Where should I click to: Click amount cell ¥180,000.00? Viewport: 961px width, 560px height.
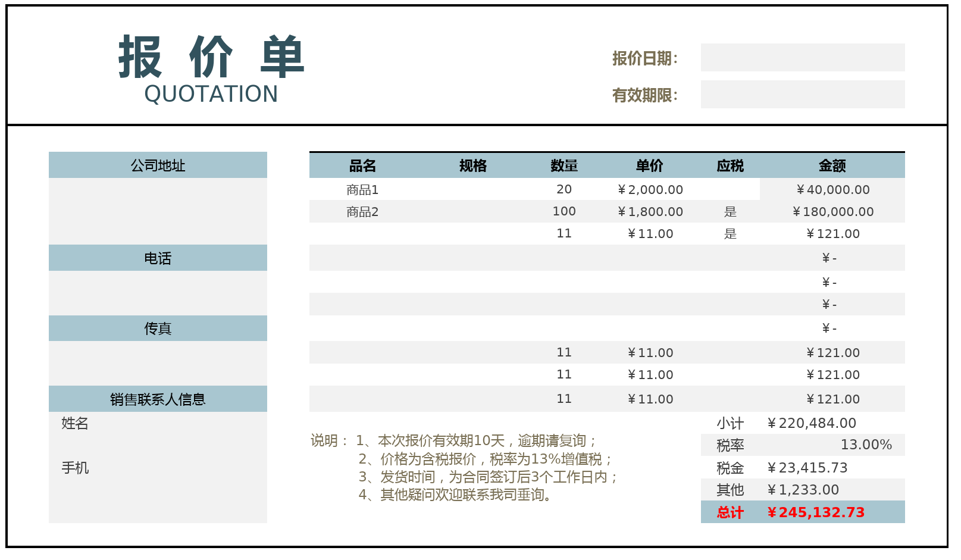point(832,212)
